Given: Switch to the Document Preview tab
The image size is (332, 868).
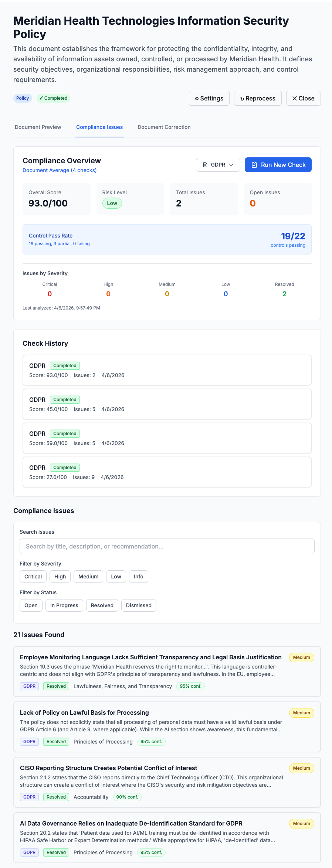Looking at the screenshot, I should [x=38, y=127].
